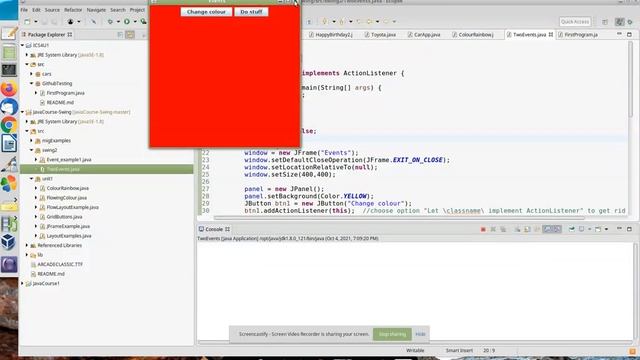Select Event_example1.java in the tree
This screenshot has width=640, height=360.
point(69,160)
